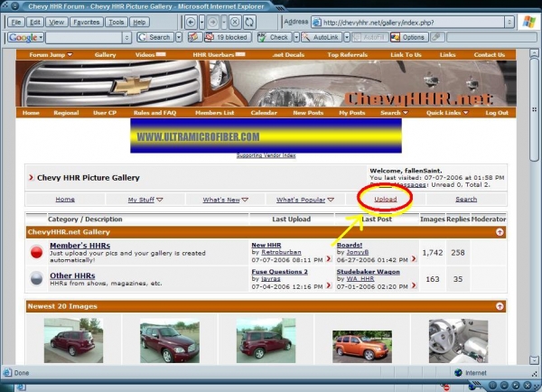Collapse the Newest 20 Images section

point(500,307)
